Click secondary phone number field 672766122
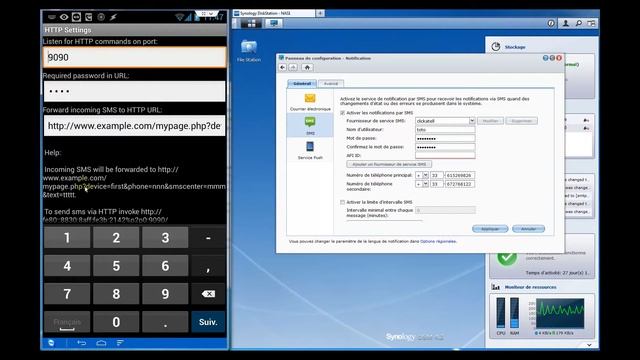The image size is (640, 360). coord(460,184)
